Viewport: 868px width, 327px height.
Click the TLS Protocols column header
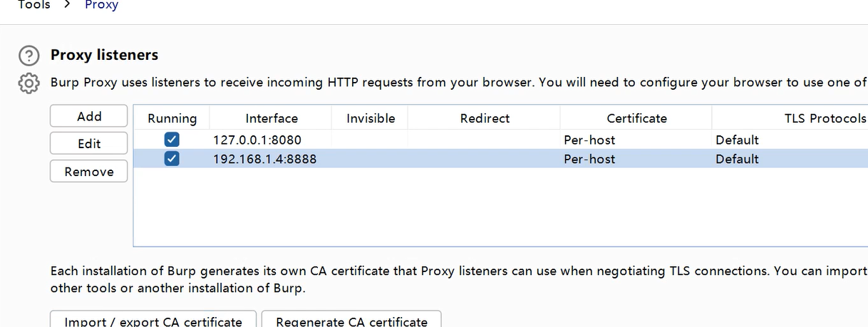click(x=825, y=118)
